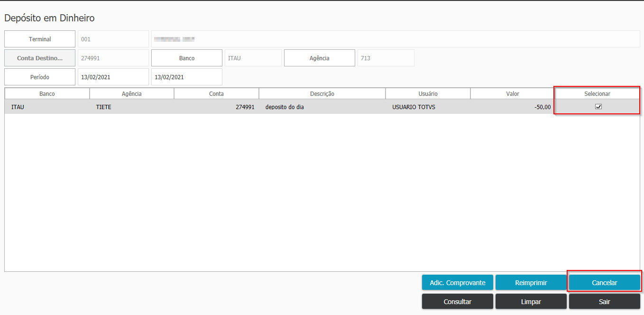Viewport: 644px width, 315px height.
Task: Click the Agência label button beside 713 field
Action: [x=320, y=58]
